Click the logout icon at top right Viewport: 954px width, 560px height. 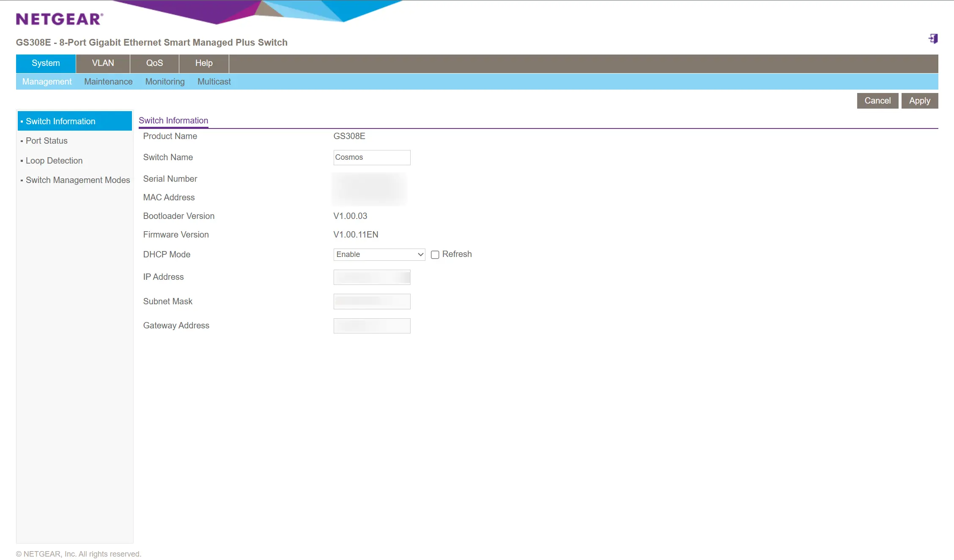point(933,39)
